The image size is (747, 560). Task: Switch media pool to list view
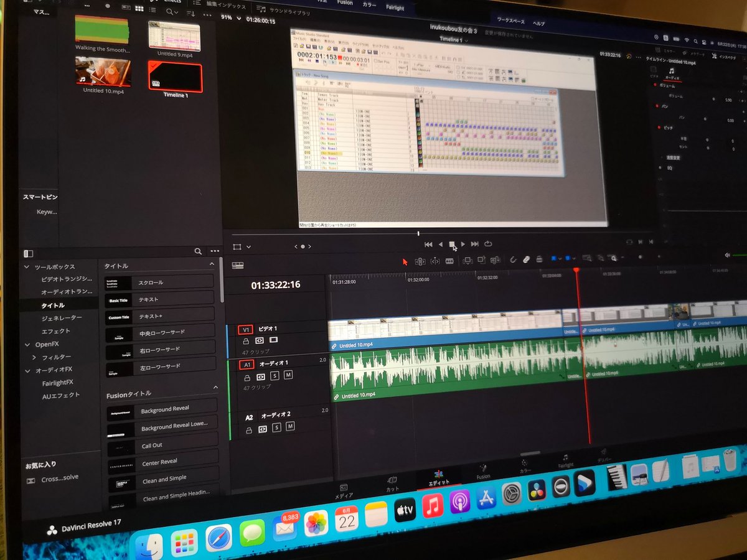pyautogui.click(x=153, y=11)
